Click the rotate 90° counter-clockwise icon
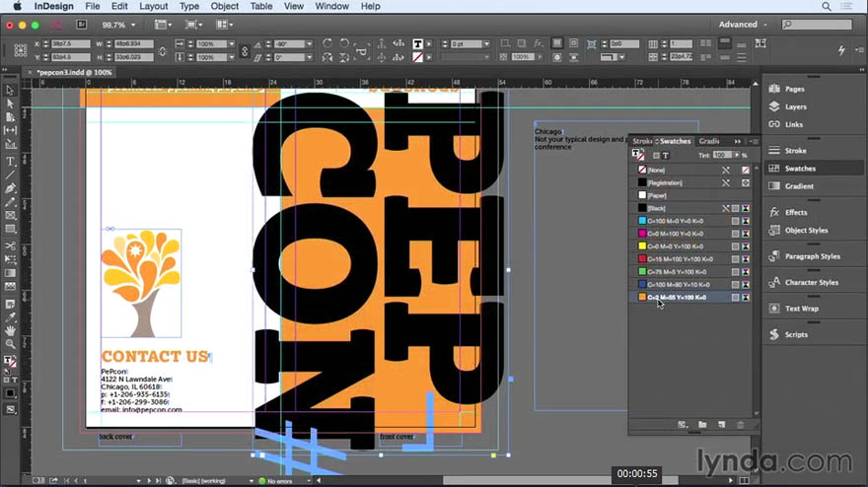The width and height of the screenshot is (868, 487). pyautogui.click(x=344, y=43)
